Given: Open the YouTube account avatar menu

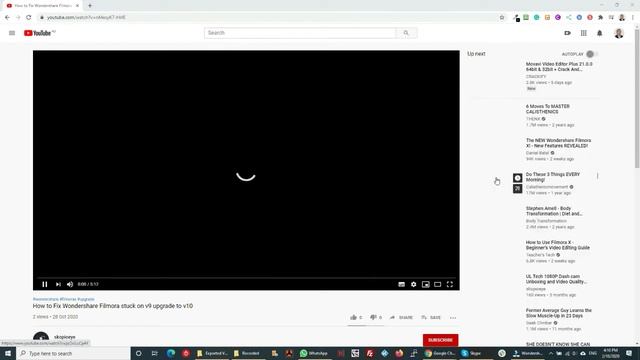Looking at the screenshot, I should tap(619, 33).
